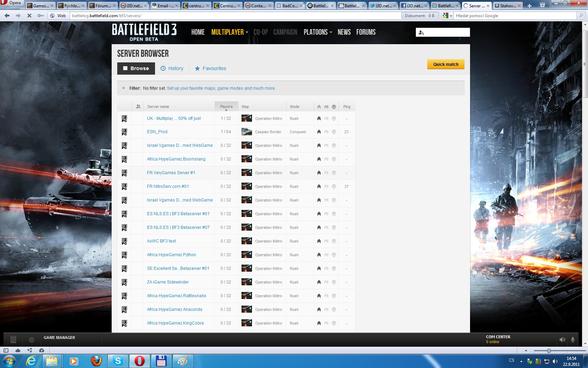This screenshot has width=588, height=368.
Task: Adjust the Opera zoom slider
Action: tap(549, 350)
